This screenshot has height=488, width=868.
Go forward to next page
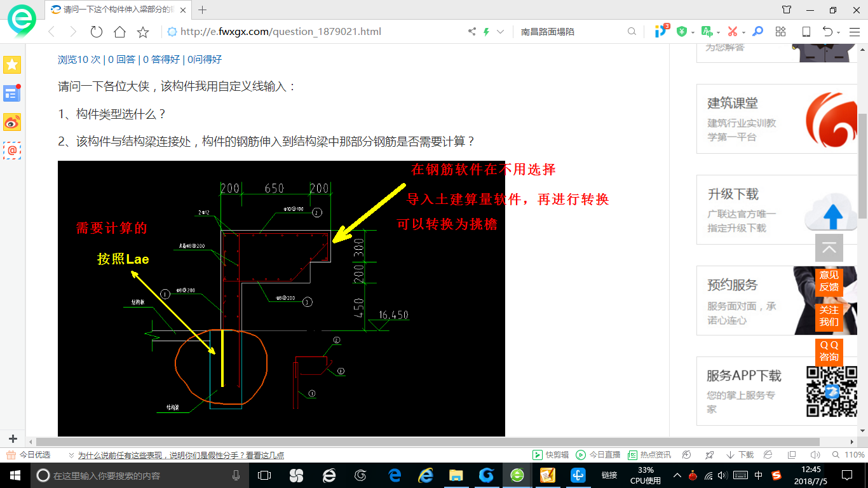pos(73,32)
